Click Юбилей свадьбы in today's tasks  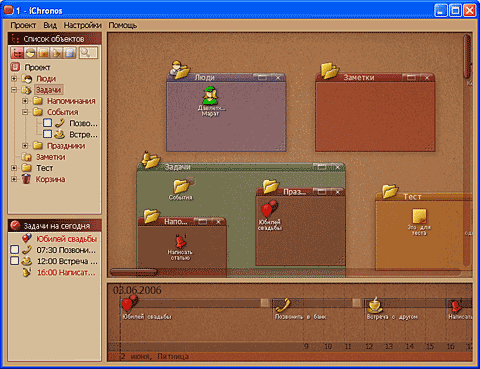(x=66, y=239)
